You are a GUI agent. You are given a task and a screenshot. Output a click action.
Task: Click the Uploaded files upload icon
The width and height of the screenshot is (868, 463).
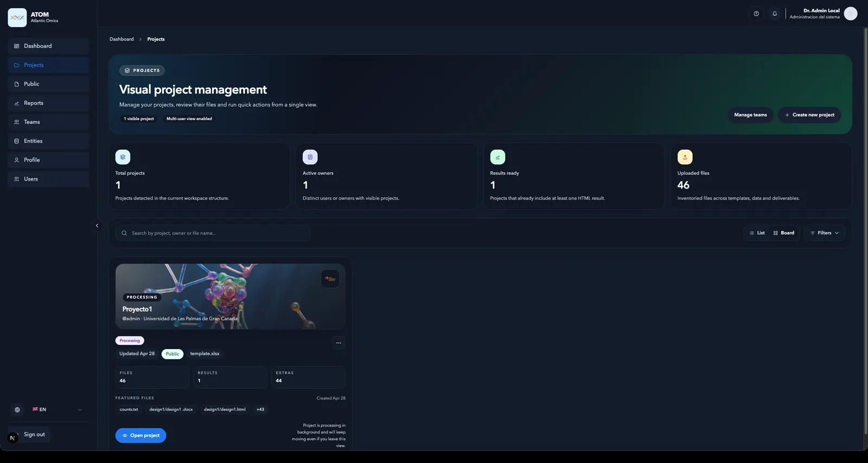pos(685,157)
